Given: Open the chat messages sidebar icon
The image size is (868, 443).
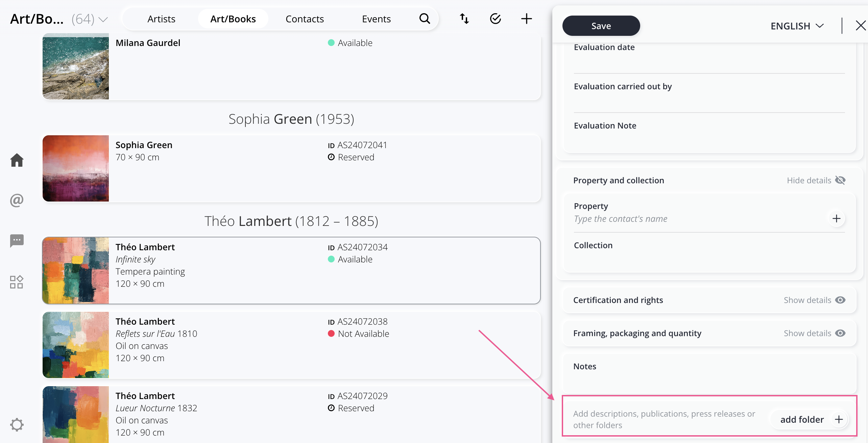Looking at the screenshot, I should point(17,241).
